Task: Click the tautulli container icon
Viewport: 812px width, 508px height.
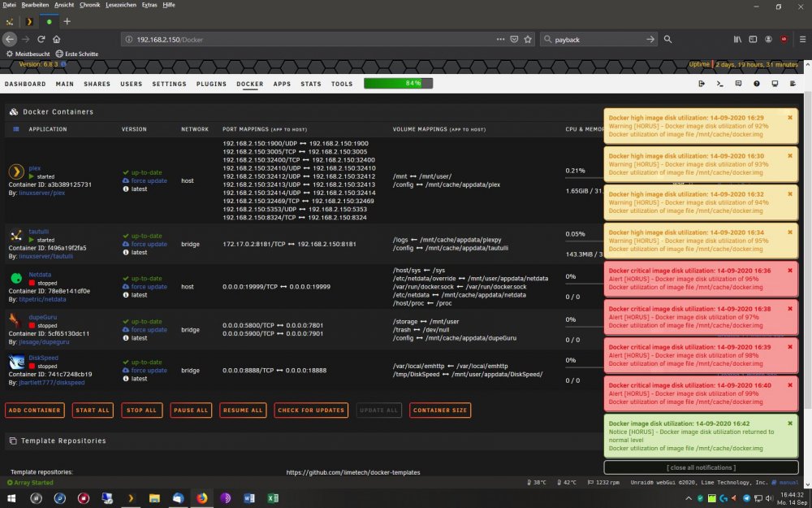Action: pyautogui.click(x=16, y=236)
